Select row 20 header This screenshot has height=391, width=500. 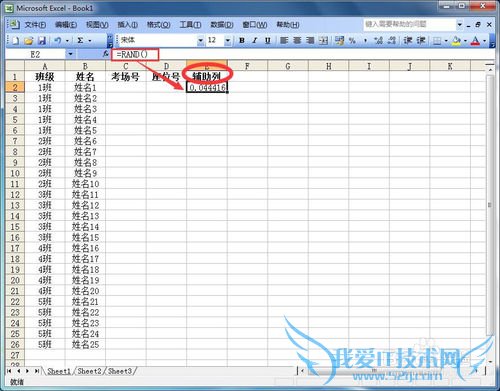tap(15, 280)
